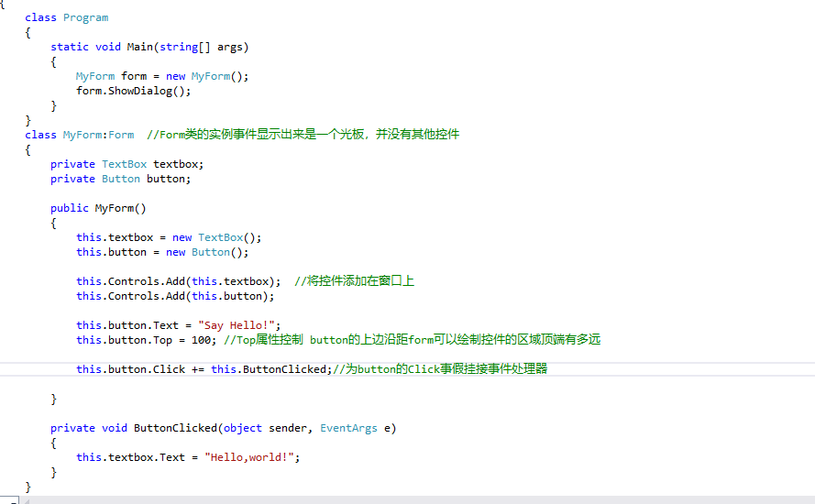Image resolution: width=815 pixels, height=504 pixels.
Task: Click "MyForm form = new MyForm();" line
Action: tap(162, 76)
